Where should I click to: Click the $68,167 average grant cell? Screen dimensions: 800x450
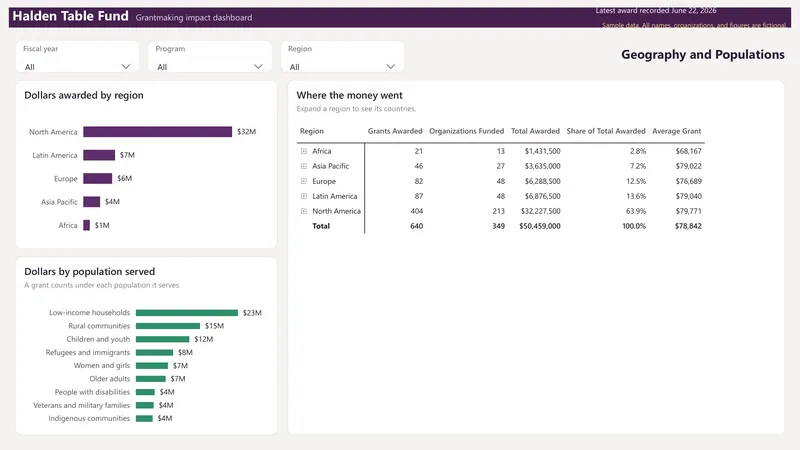(688, 151)
